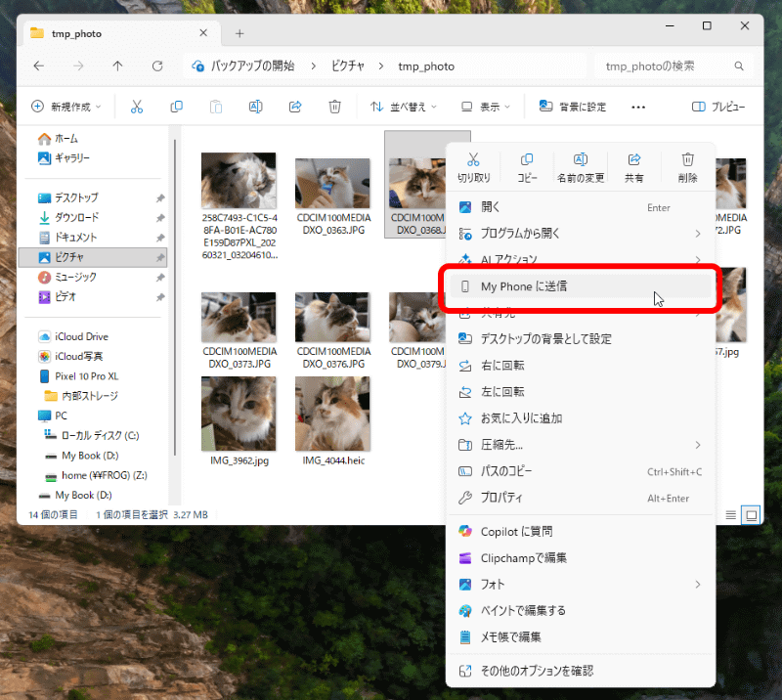
Task: Click the Share icon in the Explorer toolbar
Action: coord(295,107)
